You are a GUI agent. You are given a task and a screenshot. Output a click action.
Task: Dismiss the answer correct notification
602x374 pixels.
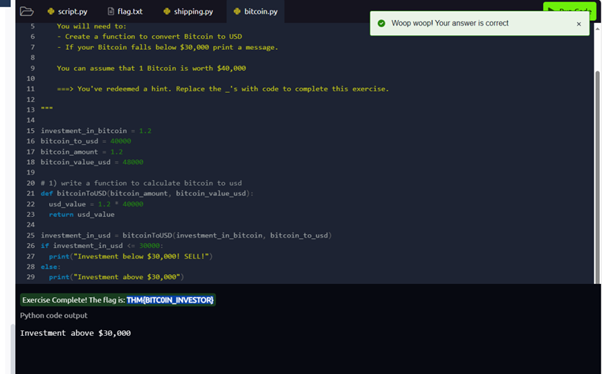click(x=579, y=24)
